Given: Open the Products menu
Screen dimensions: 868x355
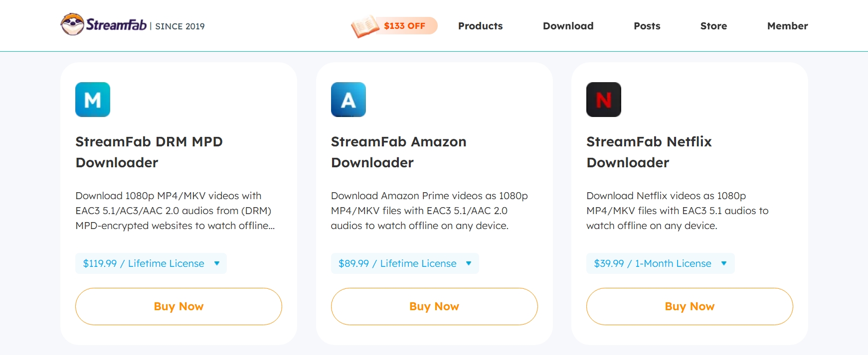Looking at the screenshot, I should (x=480, y=26).
